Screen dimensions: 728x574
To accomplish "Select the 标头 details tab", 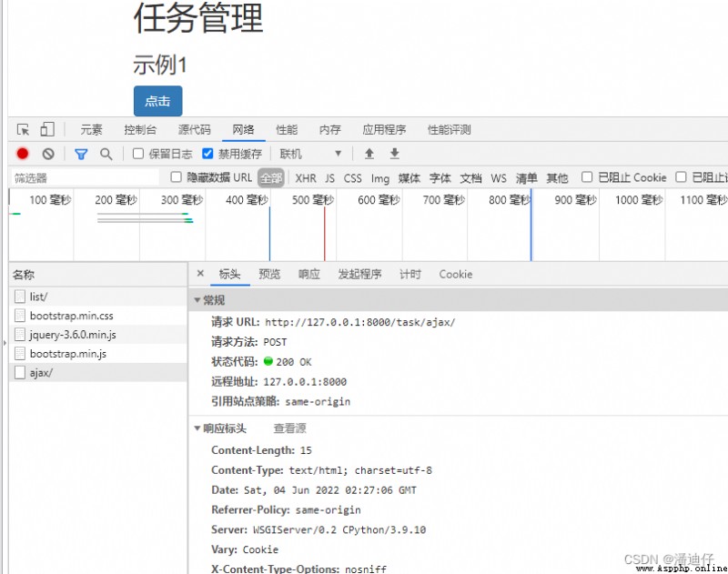I will (x=230, y=274).
